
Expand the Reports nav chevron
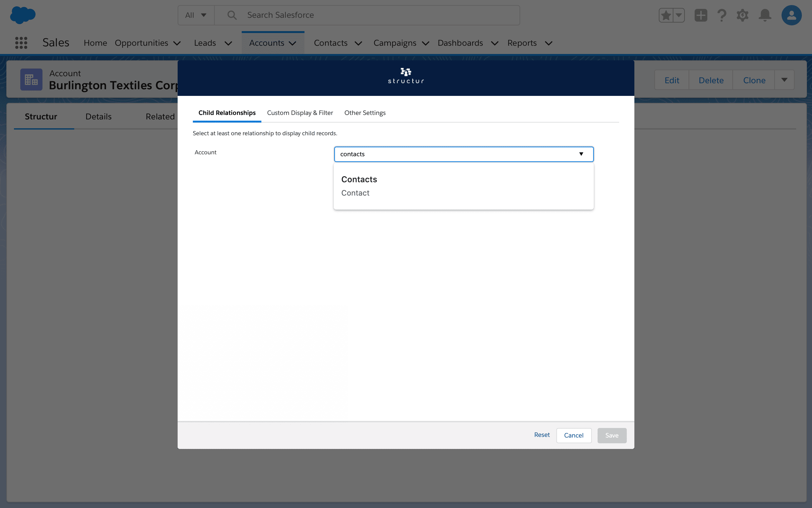pos(548,43)
